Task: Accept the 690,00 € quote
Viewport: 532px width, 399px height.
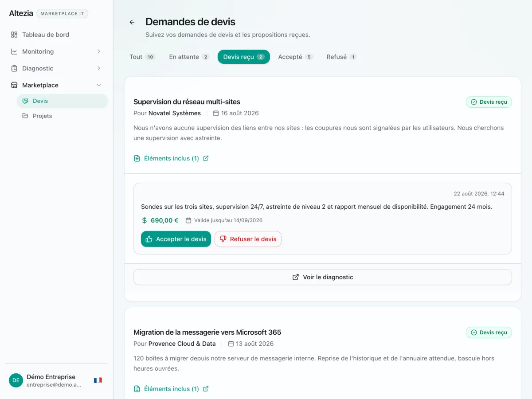Action: pyautogui.click(x=176, y=239)
